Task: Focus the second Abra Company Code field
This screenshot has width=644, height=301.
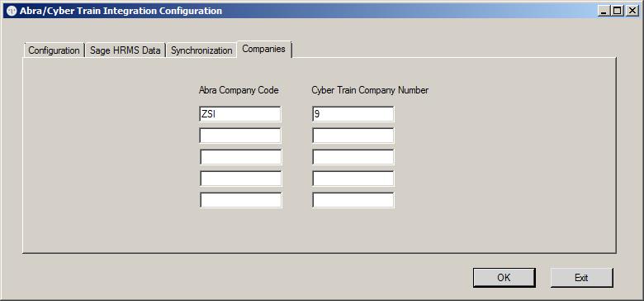Action: 240,136
